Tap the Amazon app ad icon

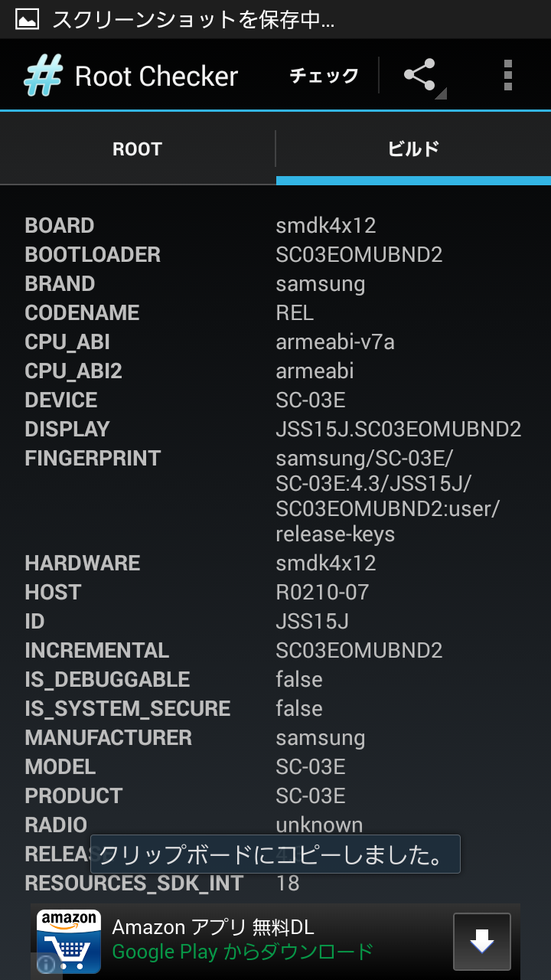69,941
